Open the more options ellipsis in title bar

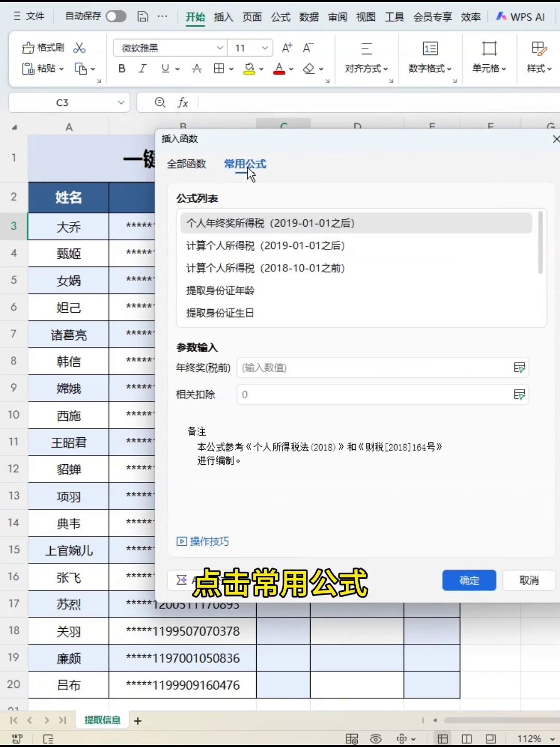pos(162,17)
